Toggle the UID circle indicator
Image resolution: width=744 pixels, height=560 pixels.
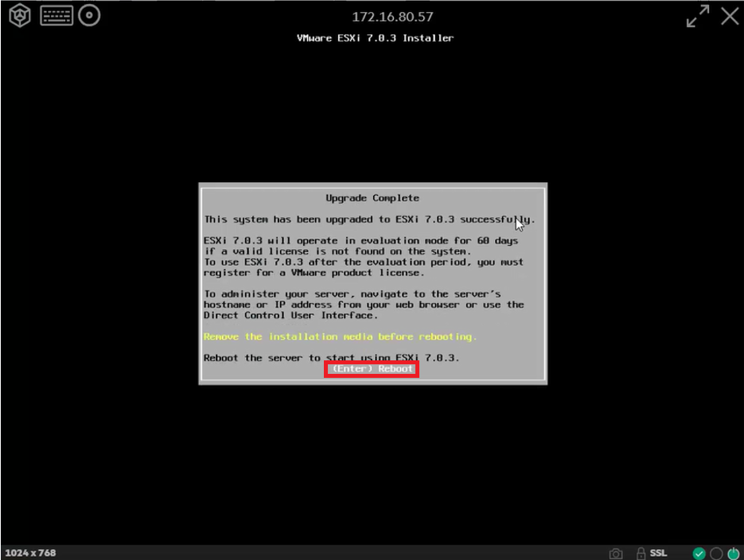(x=716, y=554)
